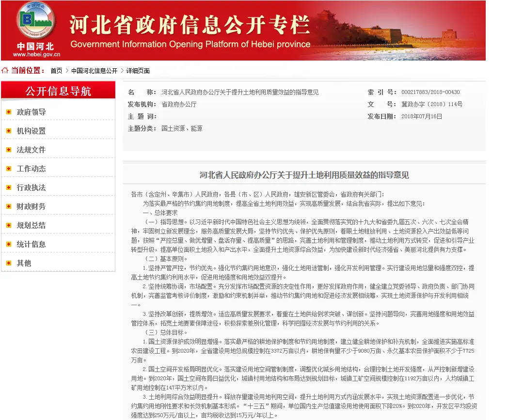Click the 公开信息导航 sidebar header
The image size is (508, 420).
pyautogui.click(x=58, y=91)
